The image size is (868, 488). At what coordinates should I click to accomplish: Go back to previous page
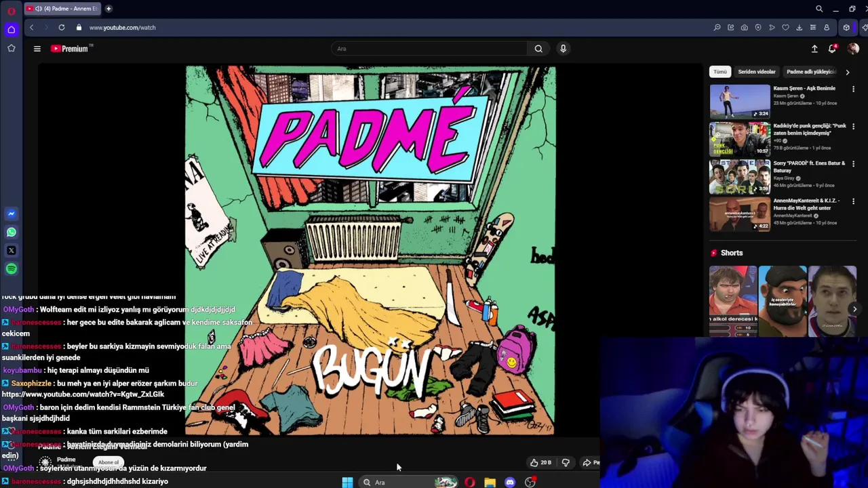click(31, 27)
